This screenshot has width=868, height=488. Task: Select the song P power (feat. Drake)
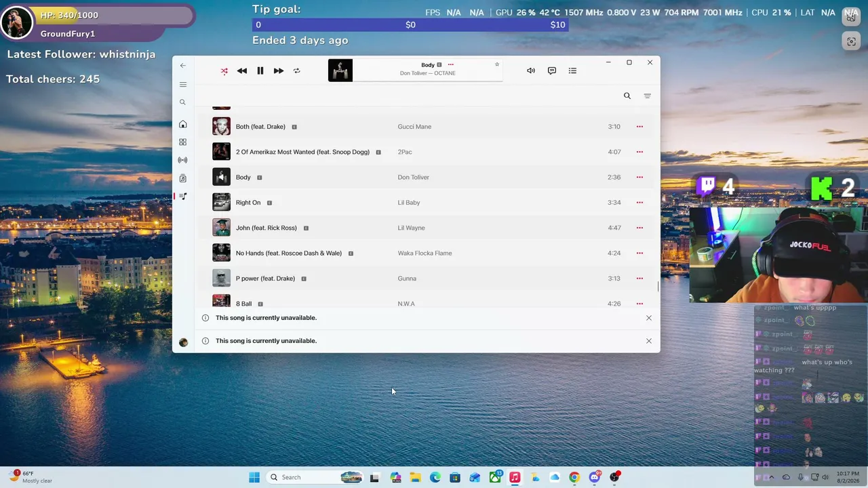[x=266, y=279]
